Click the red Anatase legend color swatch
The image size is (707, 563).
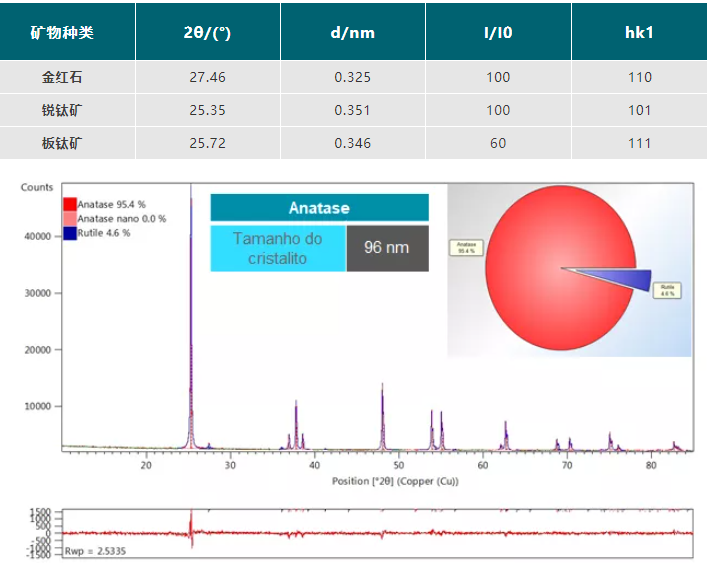70,203
